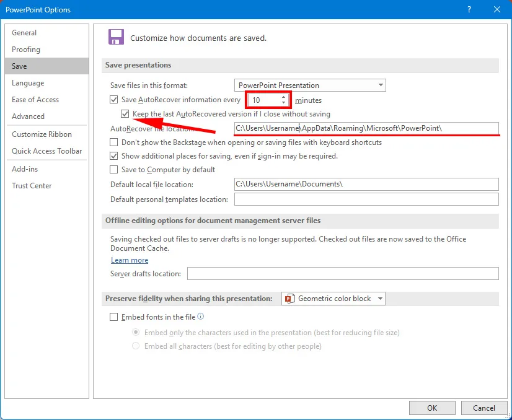
Task: Click the 'PowerPoint Options' title bar text
Action: pos(38,10)
